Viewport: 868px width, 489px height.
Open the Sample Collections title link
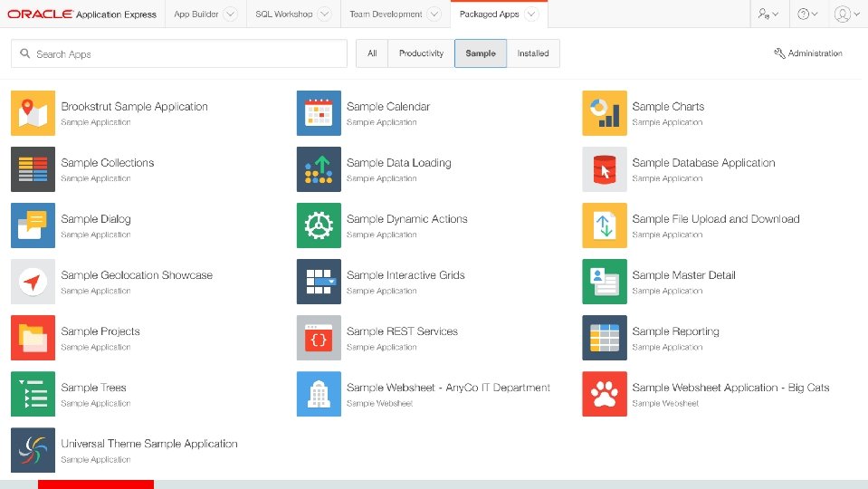108,162
